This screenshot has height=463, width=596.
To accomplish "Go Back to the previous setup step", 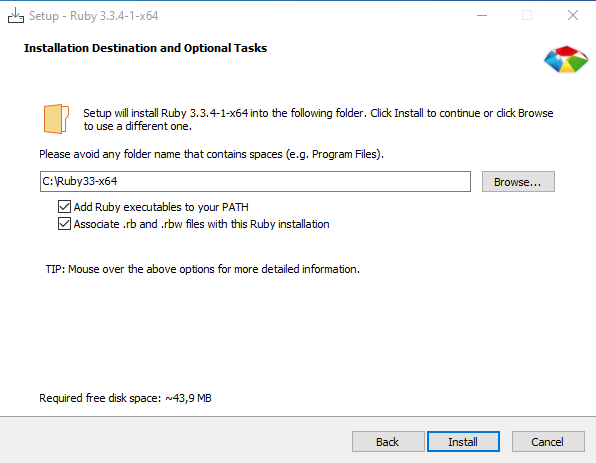I will 388,442.
